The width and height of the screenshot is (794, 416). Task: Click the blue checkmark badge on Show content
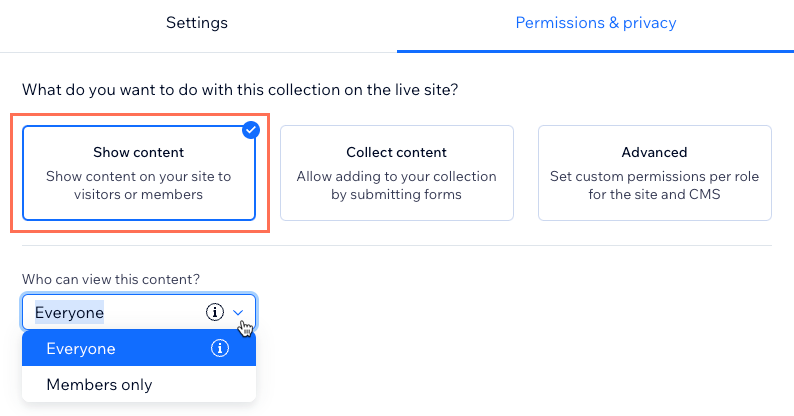click(251, 130)
